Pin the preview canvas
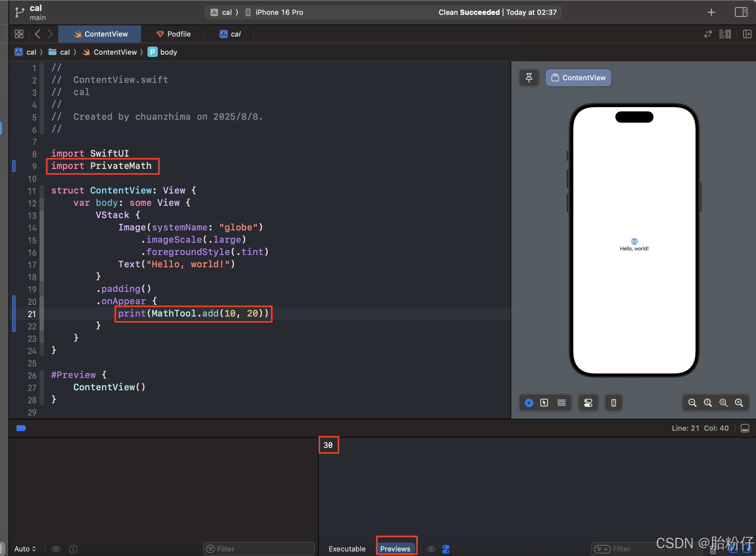 (x=529, y=78)
